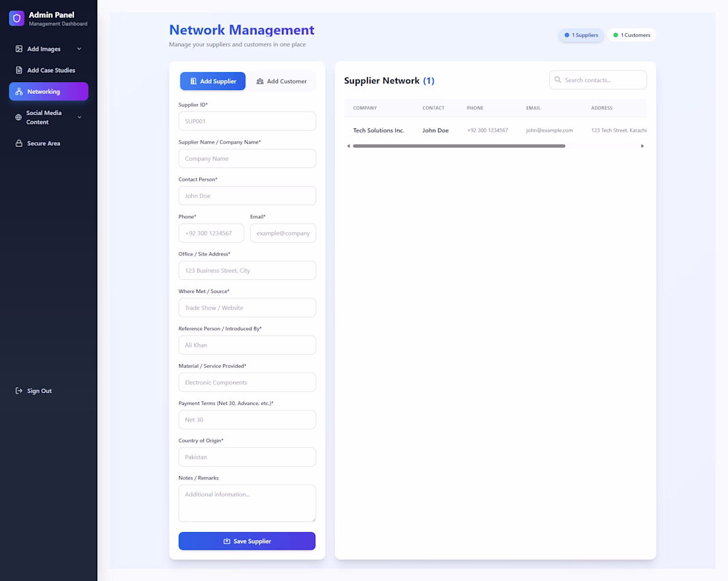The width and height of the screenshot is (728, 581).
Task: Click the people icon in Add Customer tab
Action: (x=260, y=81)
